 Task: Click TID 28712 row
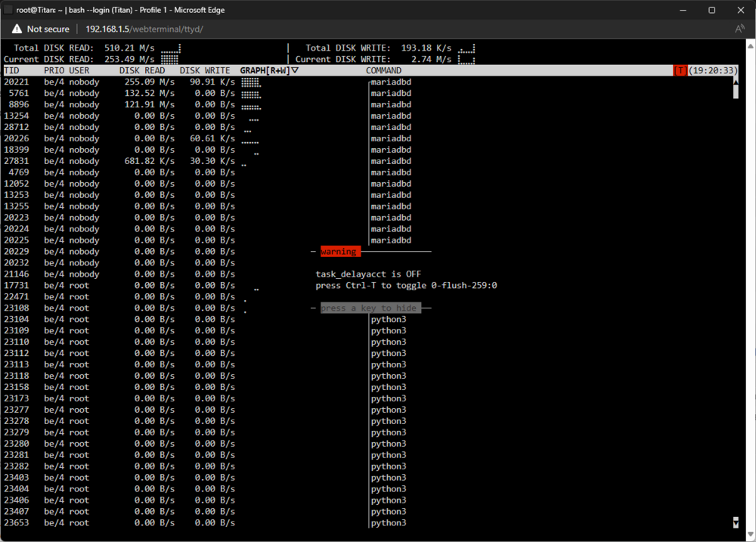(207, 127)
